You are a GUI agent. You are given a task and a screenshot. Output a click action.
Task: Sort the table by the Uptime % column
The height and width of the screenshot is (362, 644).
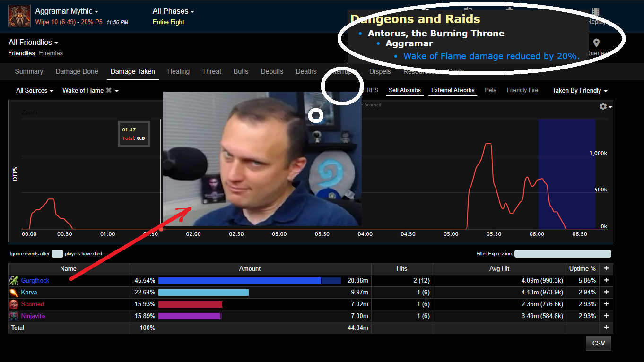tap(583, 268)
